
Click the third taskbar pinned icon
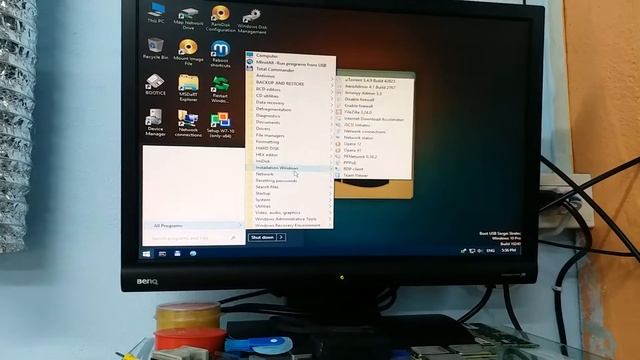coord(177,253)
